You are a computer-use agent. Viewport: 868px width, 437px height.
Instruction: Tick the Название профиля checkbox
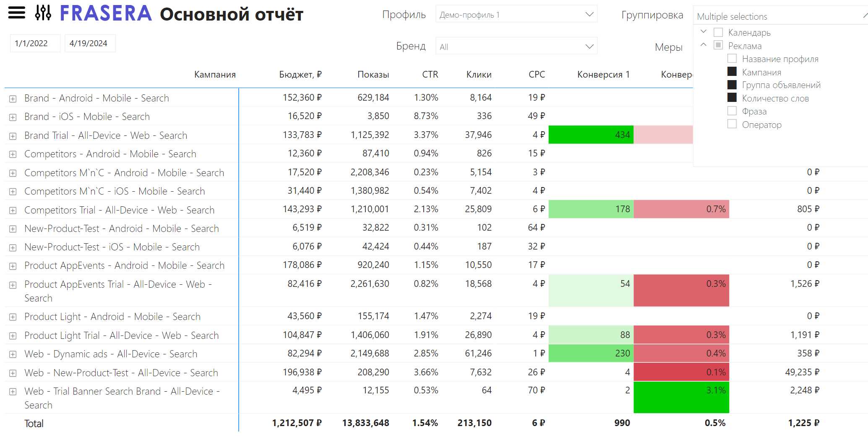click(732, 58)
